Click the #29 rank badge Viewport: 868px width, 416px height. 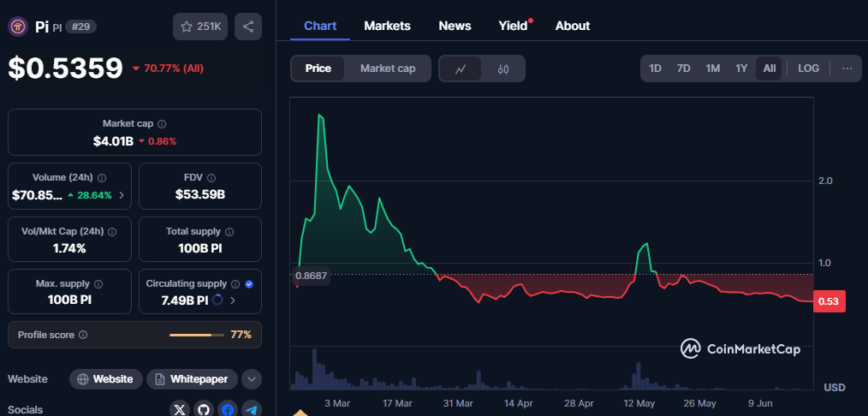[x=80, y=27]
